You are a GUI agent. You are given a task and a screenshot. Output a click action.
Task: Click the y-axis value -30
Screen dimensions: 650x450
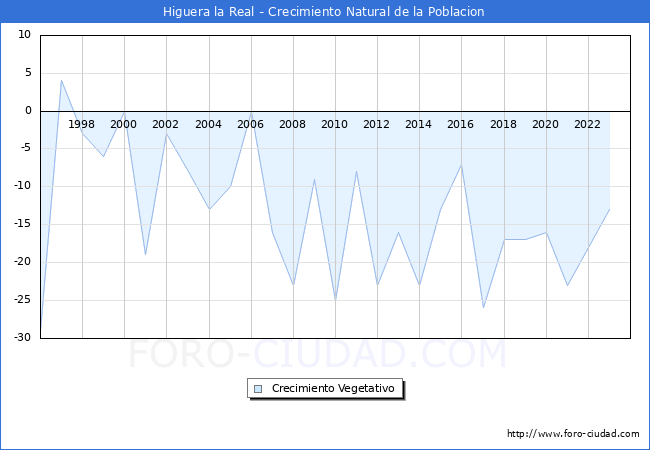coord(22,337)
